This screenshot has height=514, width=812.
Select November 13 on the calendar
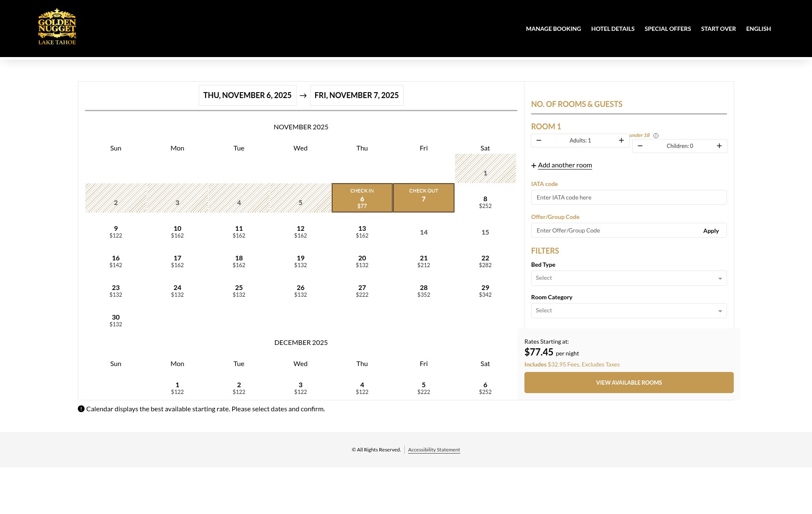362,232
